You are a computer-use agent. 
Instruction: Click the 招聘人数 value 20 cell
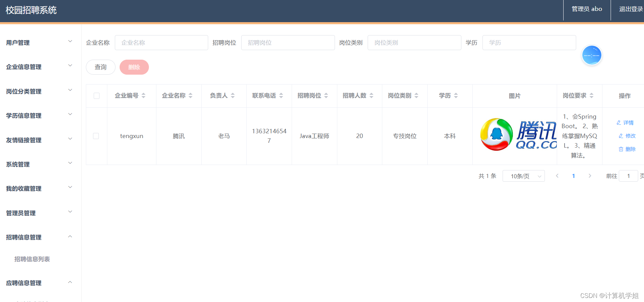click(359, 136)
